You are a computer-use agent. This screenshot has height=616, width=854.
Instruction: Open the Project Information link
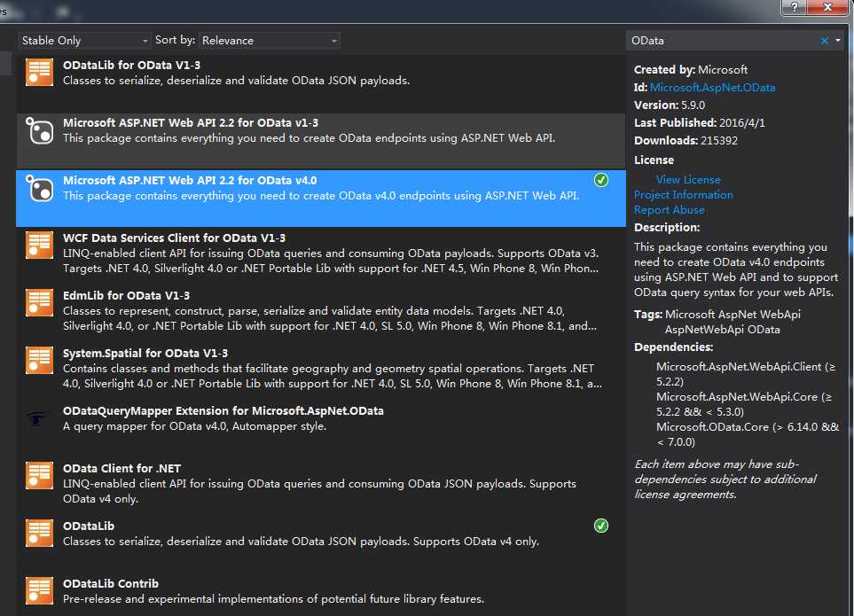(684, 195)
